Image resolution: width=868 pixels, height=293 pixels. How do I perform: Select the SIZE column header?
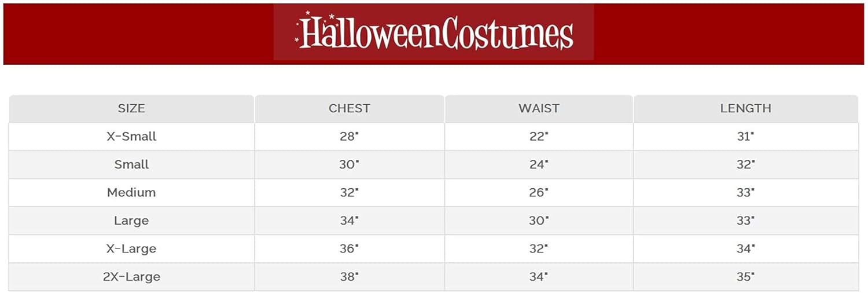tap(131, 108)
